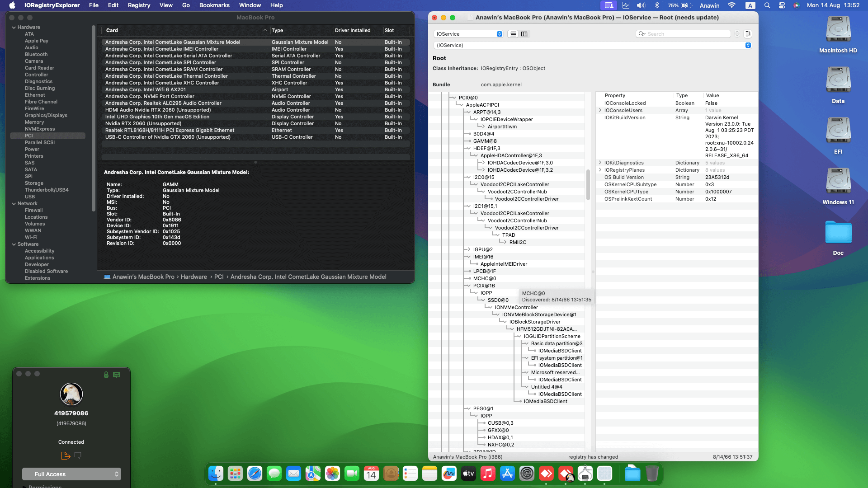Click the file transfer icon
The height and width of the screenshot is (488, 868).
pos(66,455)
